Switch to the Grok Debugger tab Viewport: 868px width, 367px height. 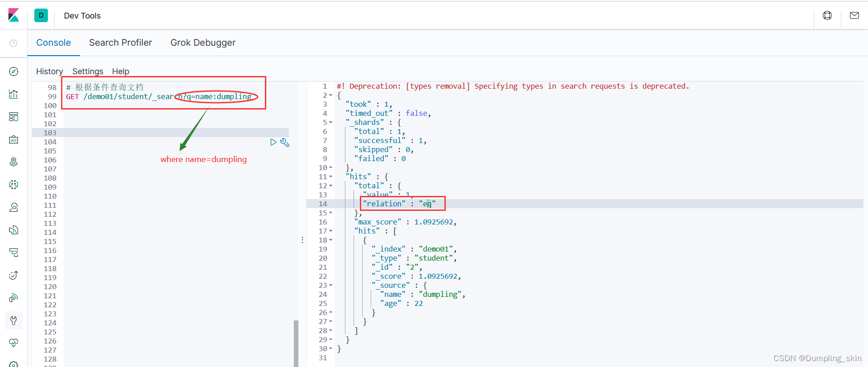203,43
